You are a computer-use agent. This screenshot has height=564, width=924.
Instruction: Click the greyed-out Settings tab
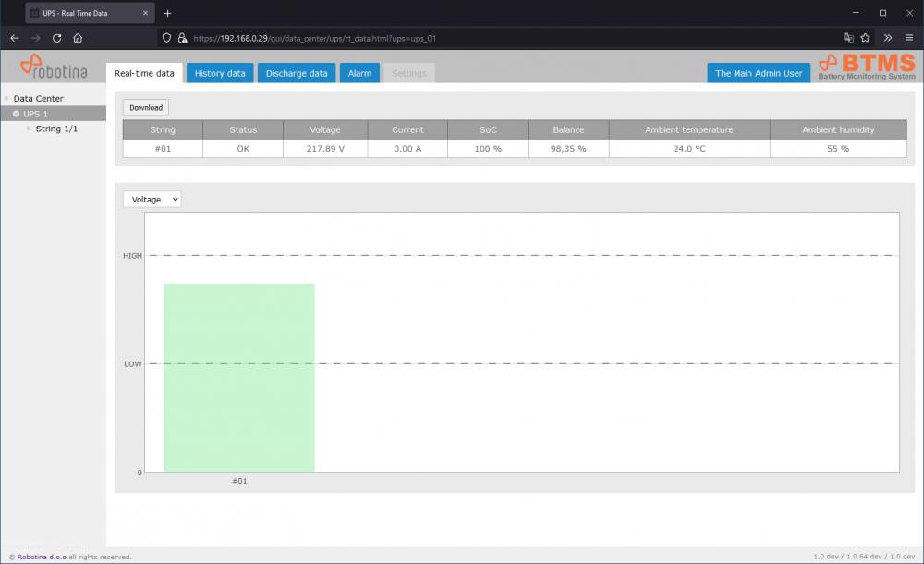pyautogui.click(x=409, y=73)
